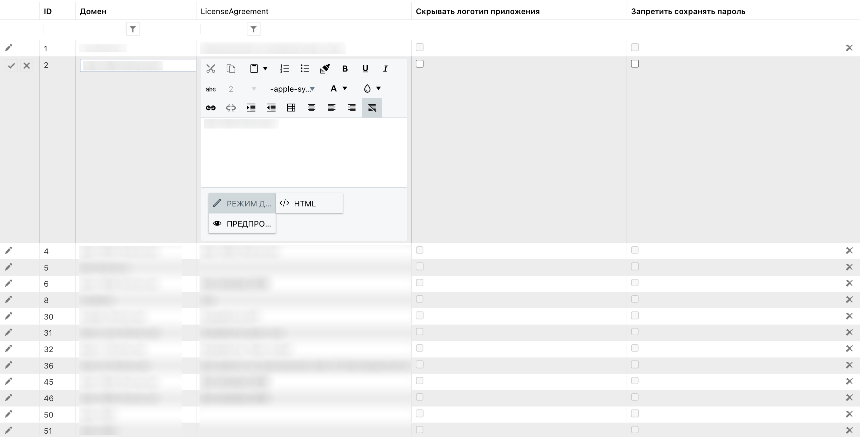Image resolution: width=868 pixels, height=437 pixels.
Task: Click inside the rich text editing area
Action: [x=304, y=152]
